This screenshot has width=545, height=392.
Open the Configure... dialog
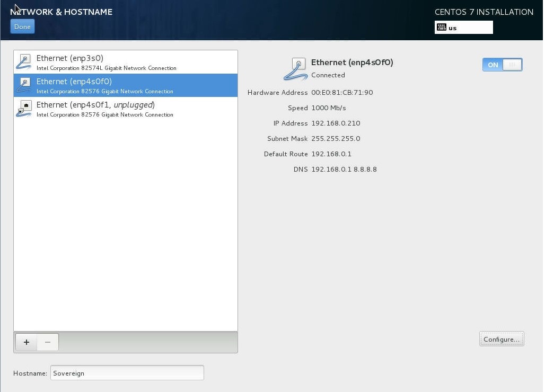click(x=501, y=339)
